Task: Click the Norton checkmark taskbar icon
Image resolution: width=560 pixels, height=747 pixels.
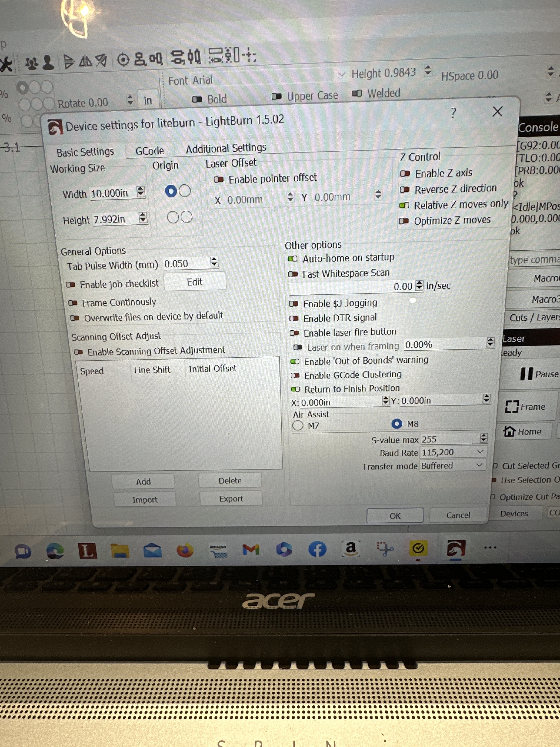Action: 418,548
